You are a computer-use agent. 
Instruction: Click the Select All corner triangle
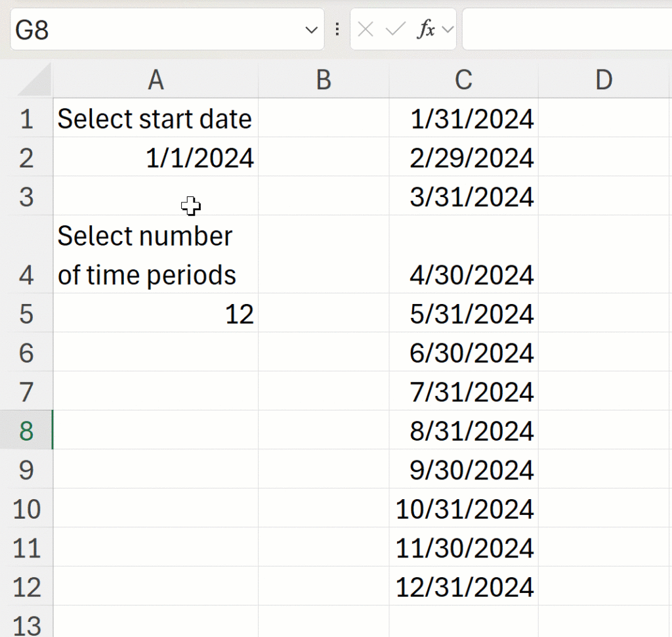click(34, 81)
